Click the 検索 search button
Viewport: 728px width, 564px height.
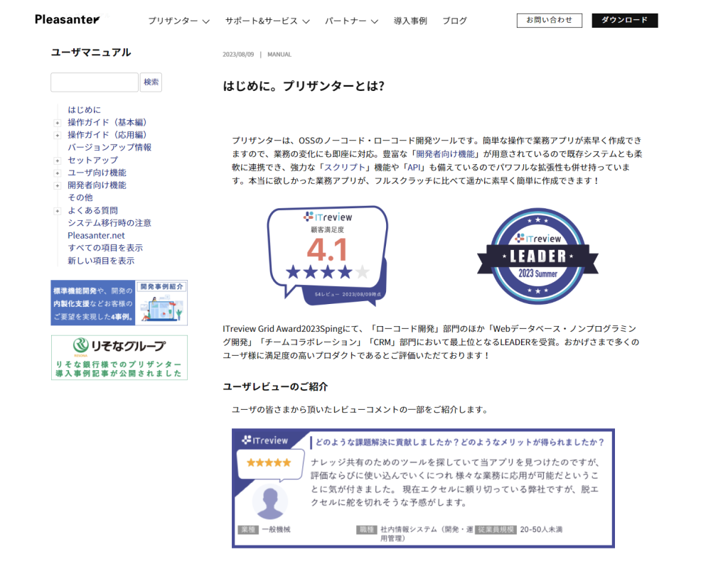pyautogui.click(x=151, y=82)
